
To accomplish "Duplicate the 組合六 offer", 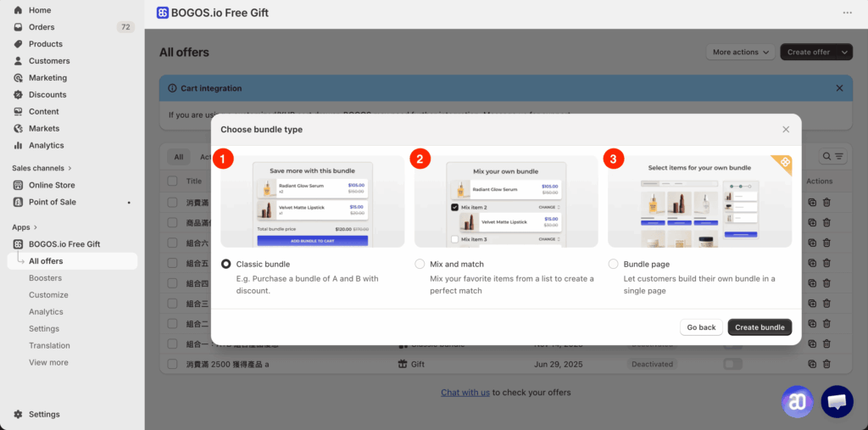I will [812, 243].
